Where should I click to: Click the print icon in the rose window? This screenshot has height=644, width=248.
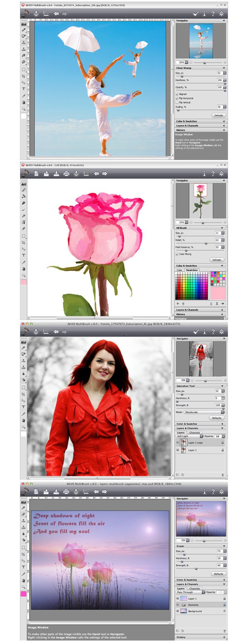pyautogui.click(x=66, y=174)
